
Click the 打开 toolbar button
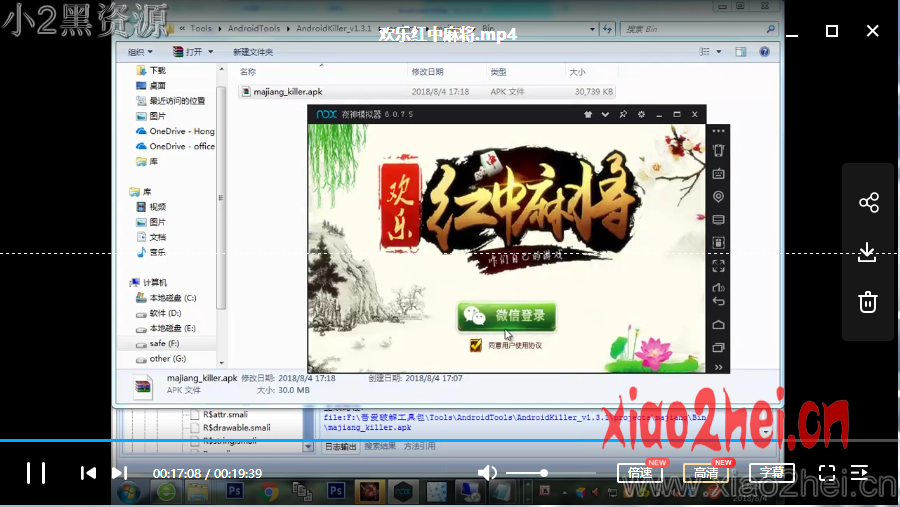(193, 52)
